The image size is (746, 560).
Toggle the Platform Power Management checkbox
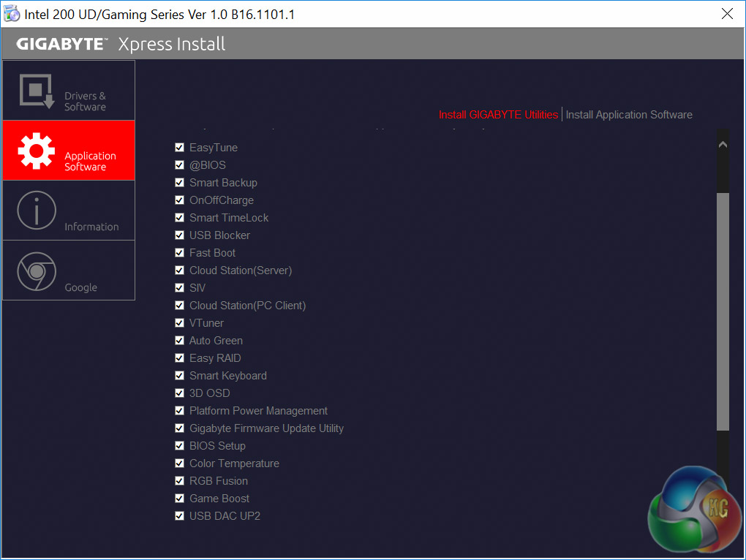(179, 411)
